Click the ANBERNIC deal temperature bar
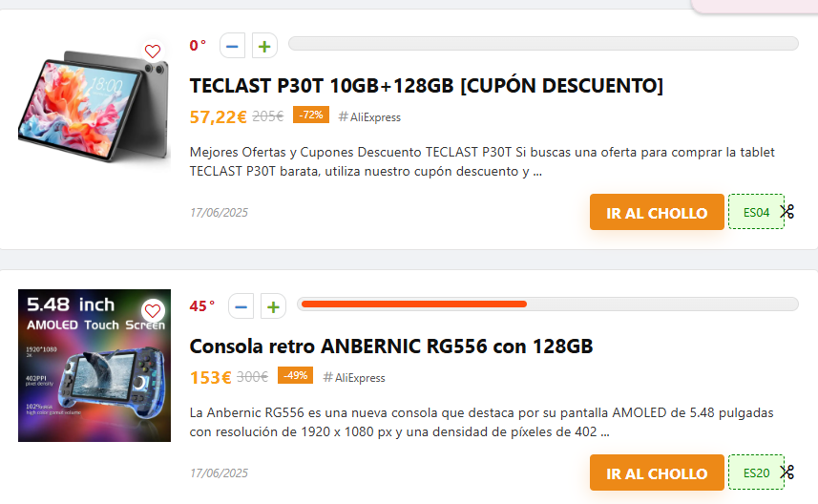Viewport: 818px width, 504px height. pos(547,304)
